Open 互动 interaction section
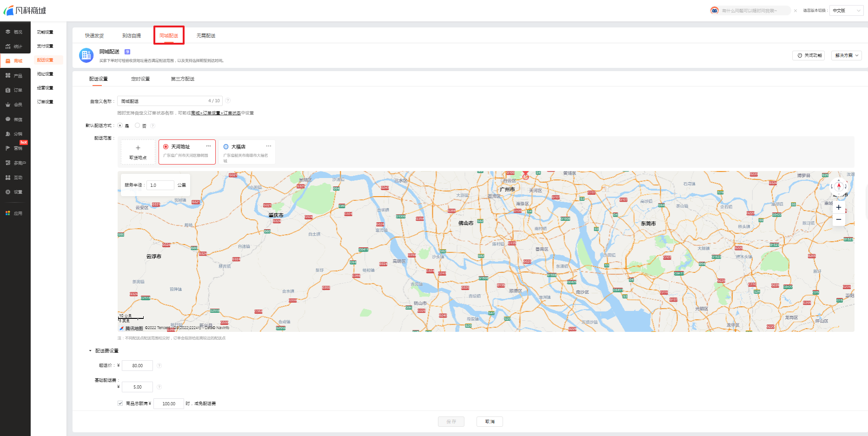The height and width of the screenshot is (436, 868). pos(15,178)
